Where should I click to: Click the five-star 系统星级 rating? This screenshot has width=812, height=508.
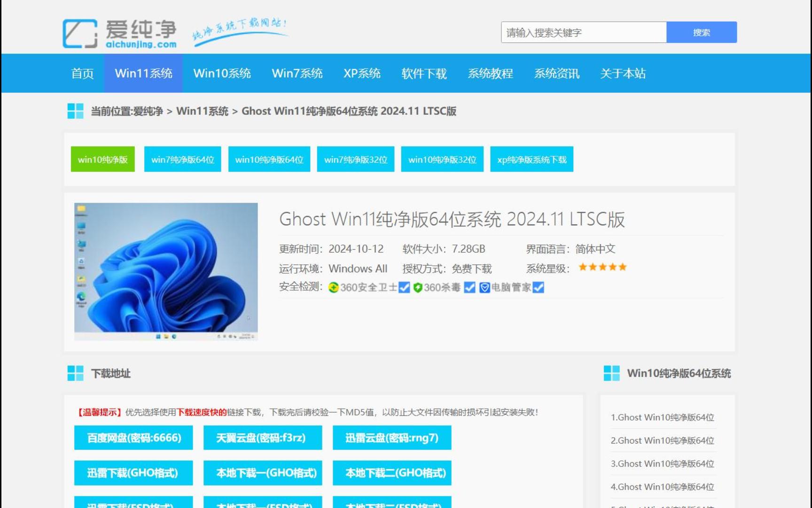[602, 267]
